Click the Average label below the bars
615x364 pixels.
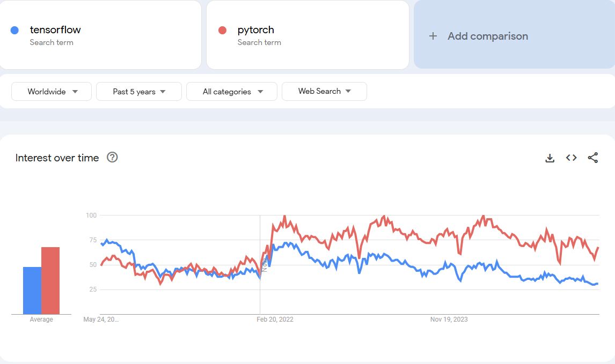41,319
